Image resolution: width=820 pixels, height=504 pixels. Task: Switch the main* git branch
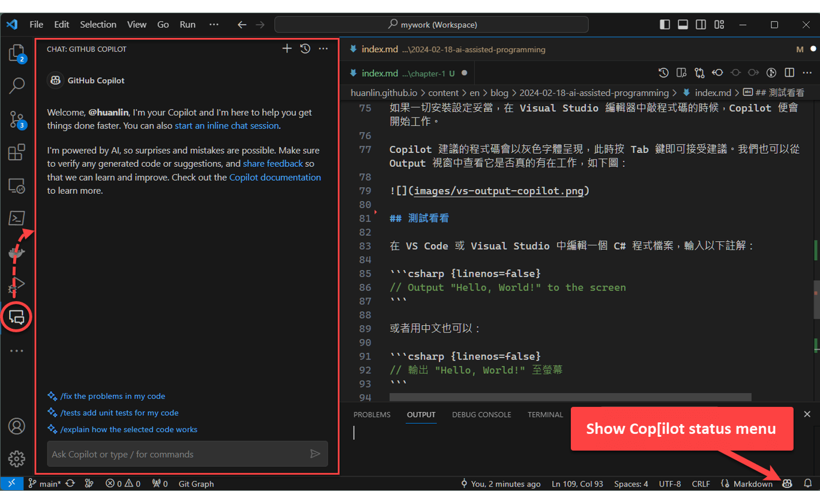(x=44, y=484)
